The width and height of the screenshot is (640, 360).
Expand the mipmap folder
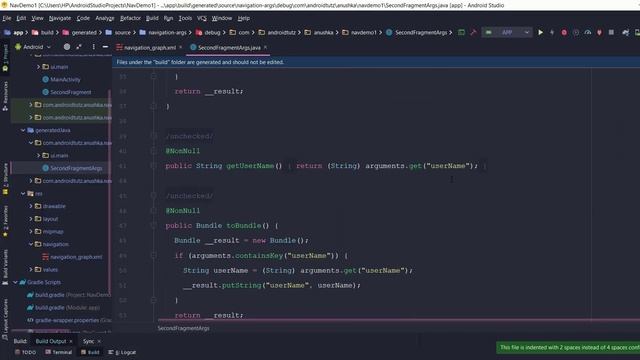(x=31, y=231)
